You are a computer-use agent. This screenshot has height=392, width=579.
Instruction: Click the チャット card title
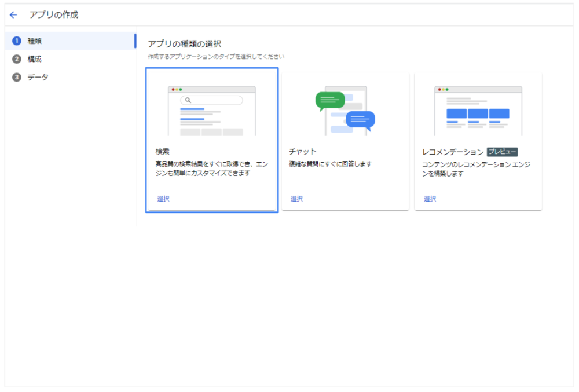(303, 151)
